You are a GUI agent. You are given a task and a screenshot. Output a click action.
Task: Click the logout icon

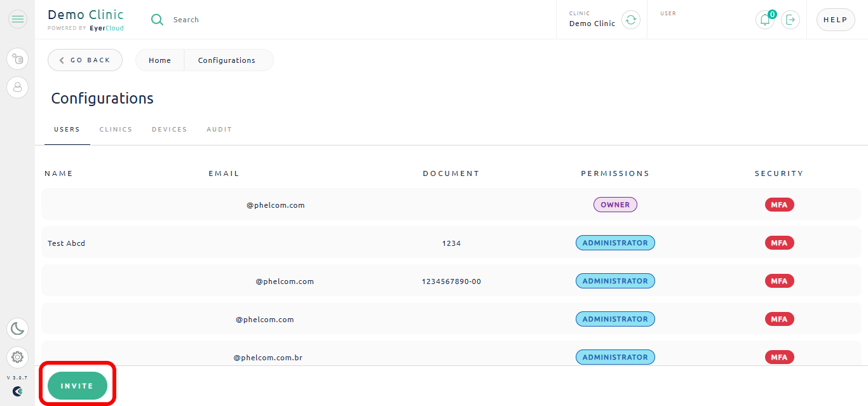point(790,20)
